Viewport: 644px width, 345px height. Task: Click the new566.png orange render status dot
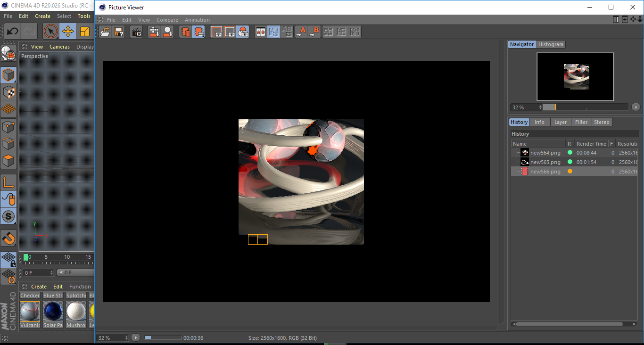pos(570,172)
